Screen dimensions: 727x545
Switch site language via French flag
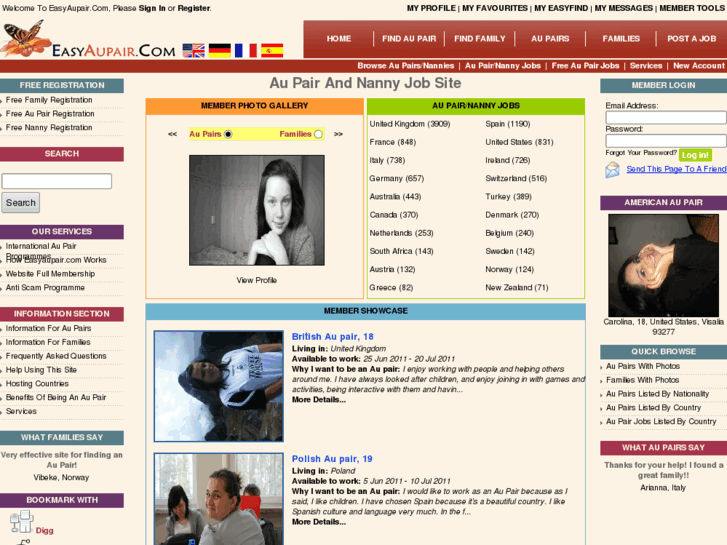pos(246,51)
